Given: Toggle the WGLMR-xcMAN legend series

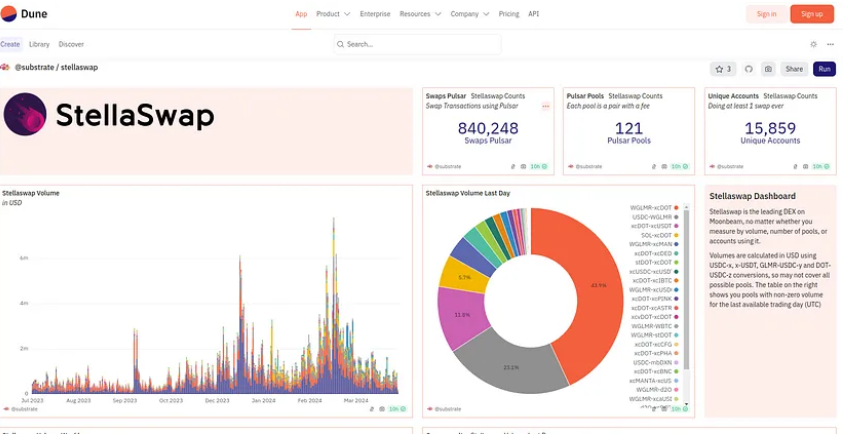Looking at the screenshot, I should (653, 244).
